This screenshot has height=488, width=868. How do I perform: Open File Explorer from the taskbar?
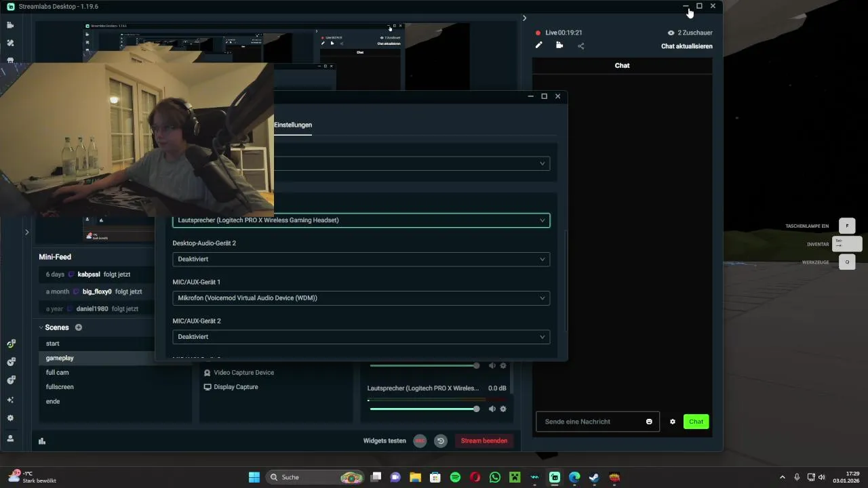(416, 477)
